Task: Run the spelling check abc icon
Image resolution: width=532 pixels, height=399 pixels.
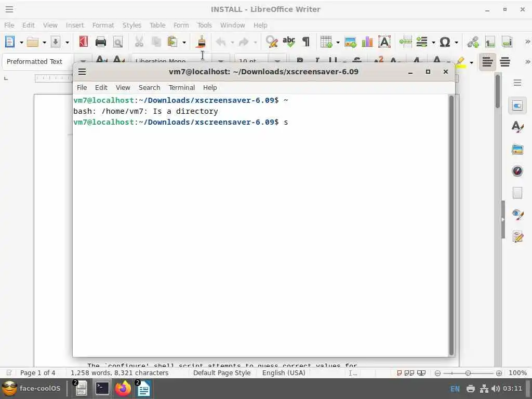Action: click(x=289, y=42)
